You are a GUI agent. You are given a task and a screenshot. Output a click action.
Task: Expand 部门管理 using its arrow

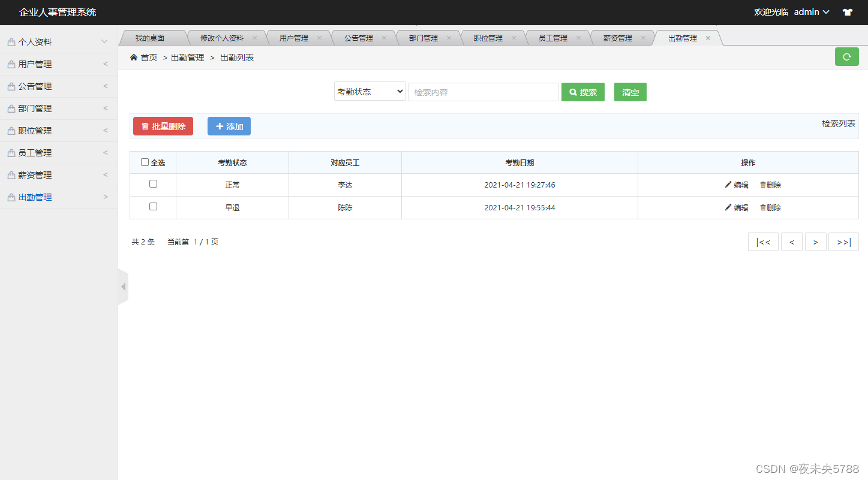click(106, 108)
